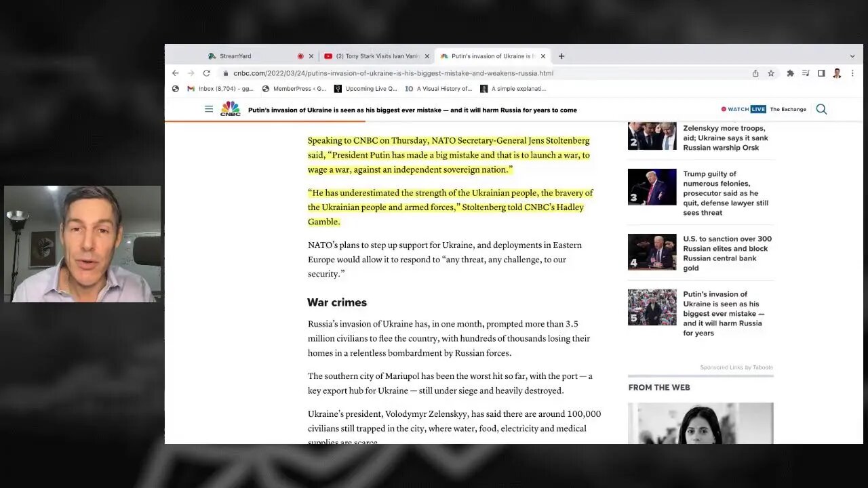Open the CNBC hamburger menu
Image resolution: width=868 pixels, height=488 pixels.
(209, 109)
